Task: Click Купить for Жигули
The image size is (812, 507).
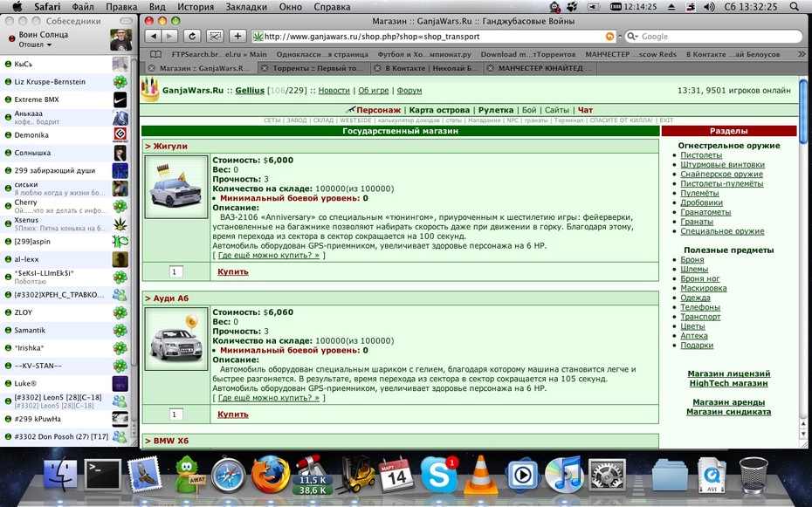Action: coord(232,271)
